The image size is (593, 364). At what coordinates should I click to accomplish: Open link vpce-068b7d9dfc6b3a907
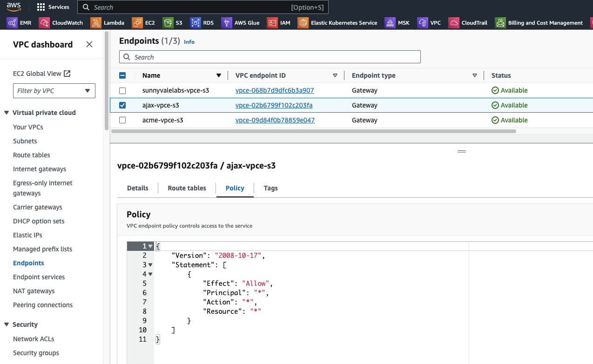pyautogui.click(x=275, y=90)
